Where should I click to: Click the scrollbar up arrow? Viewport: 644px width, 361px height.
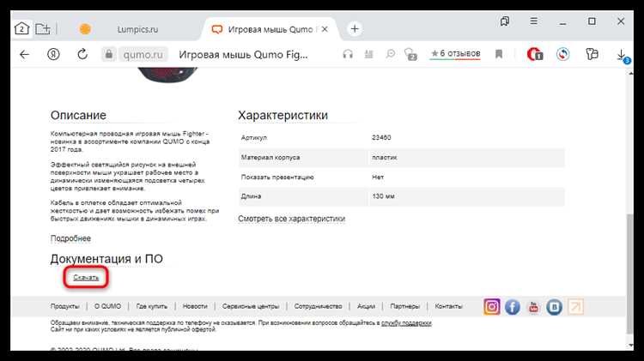pyautogui.click(x=630, y=73)
